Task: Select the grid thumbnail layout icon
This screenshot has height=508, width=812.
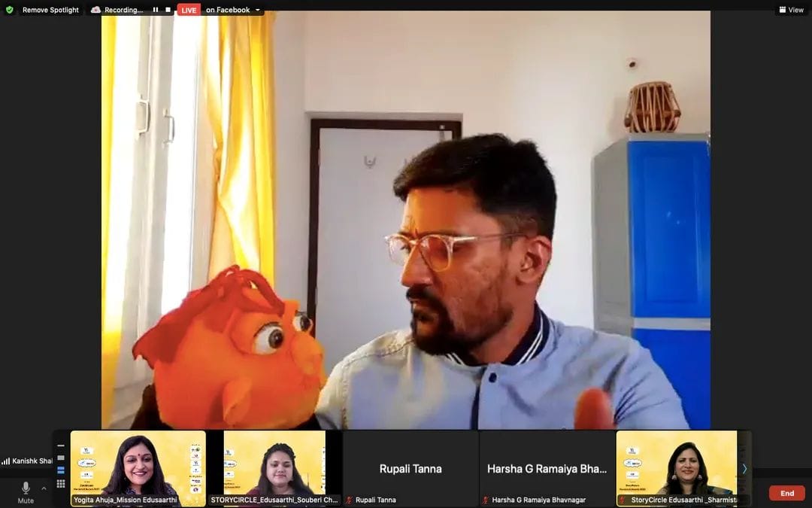Action: (x=61, y=483)
